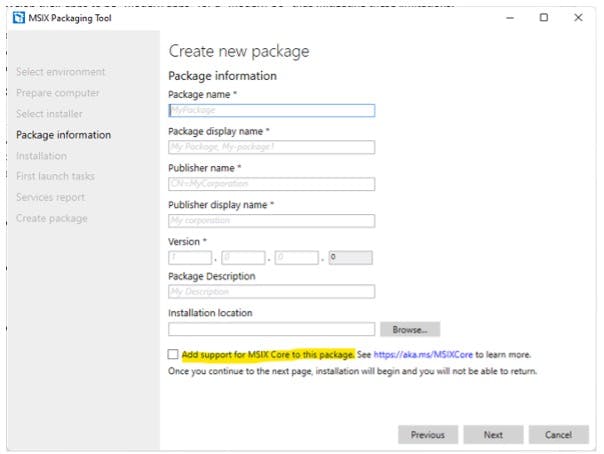The height and width of the screenshot is (454, 604).
Task: Click Browse for installation location
Action: [x=410, y=330]
